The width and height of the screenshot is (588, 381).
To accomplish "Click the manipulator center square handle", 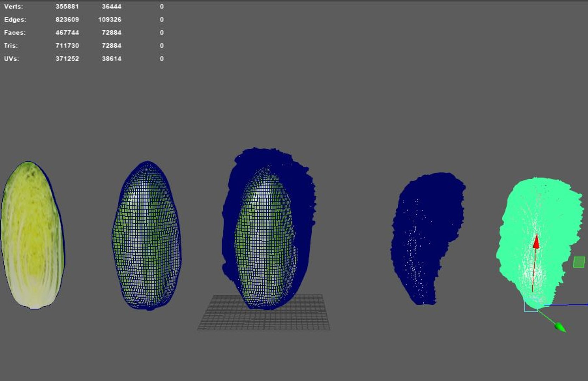I will [x=531, y=307].
